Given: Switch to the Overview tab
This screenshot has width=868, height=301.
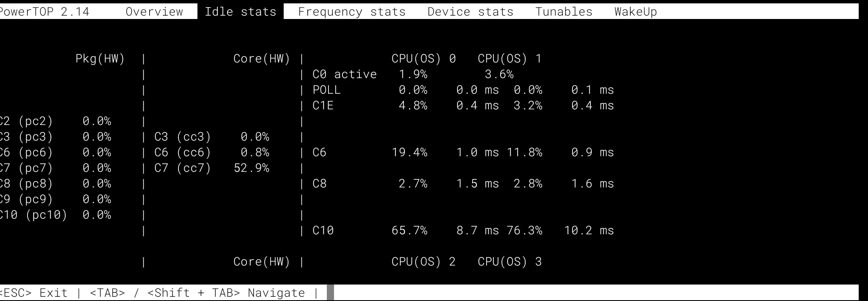Looking at the screenshot, I should click(x=153, y=11).
